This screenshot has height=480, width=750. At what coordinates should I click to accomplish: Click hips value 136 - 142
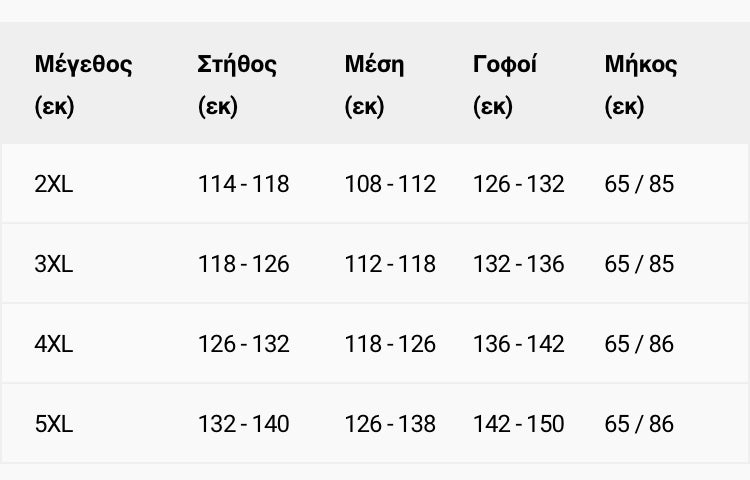(x=518, y=344)
